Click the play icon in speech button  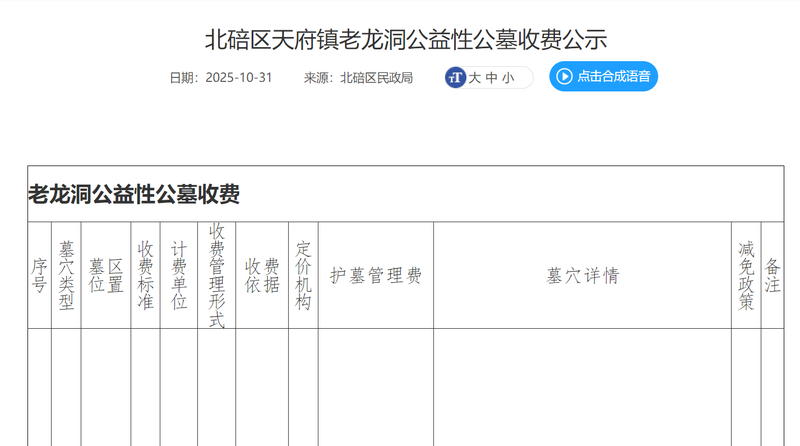point(564,77)
